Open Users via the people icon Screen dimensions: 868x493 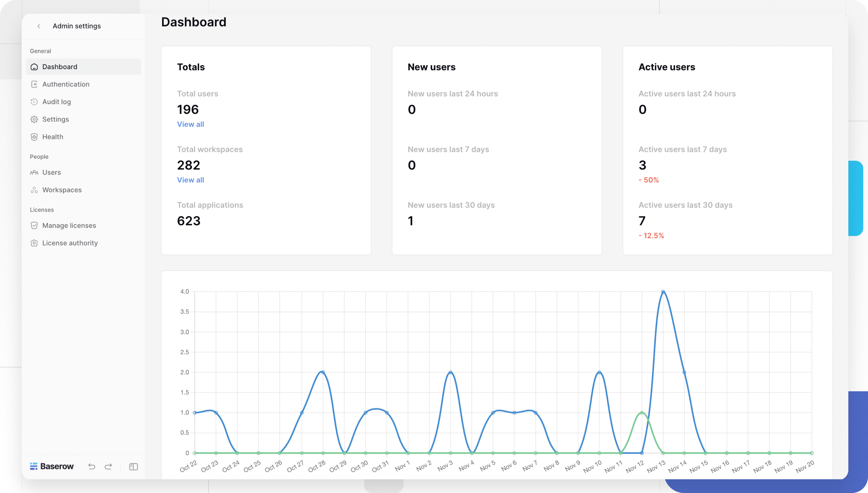(x=34, y=172)
